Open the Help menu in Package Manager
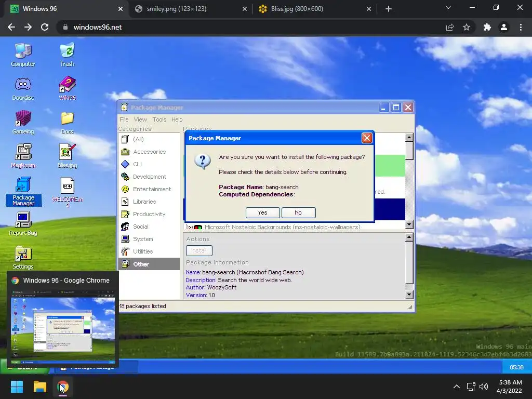 tap(177, 119)
